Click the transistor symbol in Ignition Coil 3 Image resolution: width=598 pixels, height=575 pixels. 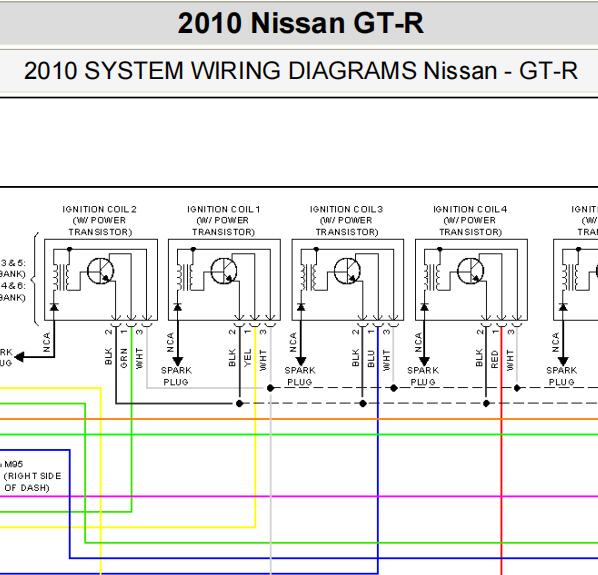[347, 271]
